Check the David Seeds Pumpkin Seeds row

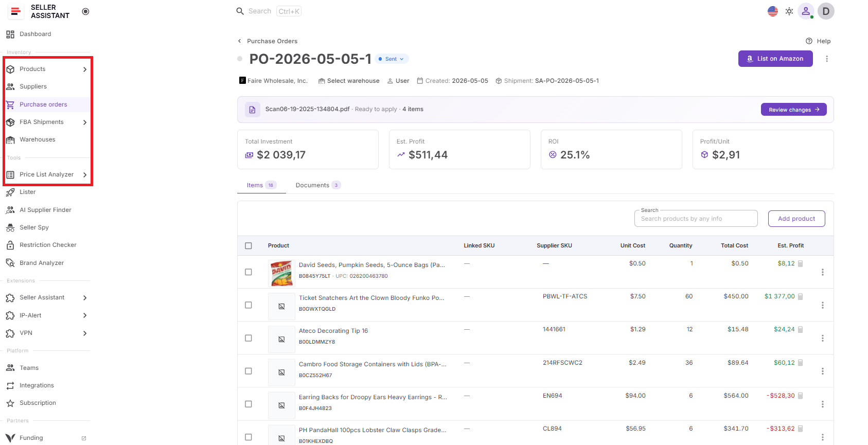pos(249,272)
